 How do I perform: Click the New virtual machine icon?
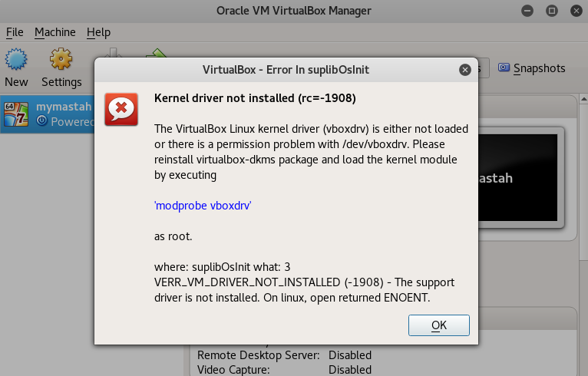tap(16, 61)
